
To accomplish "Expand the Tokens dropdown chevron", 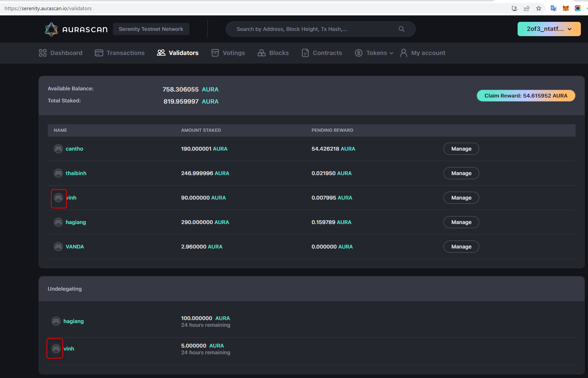I will [x=392, y=53].
